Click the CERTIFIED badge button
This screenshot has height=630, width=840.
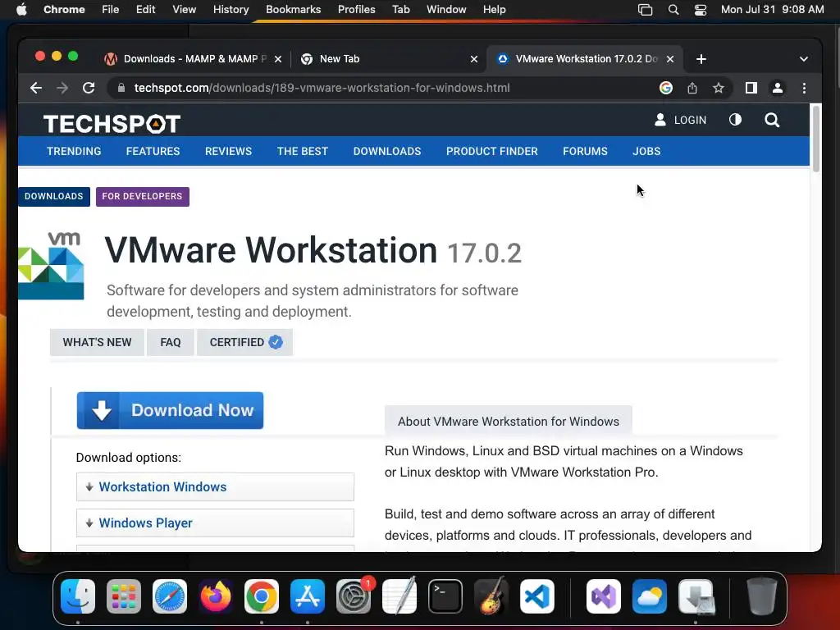(244, 342)
